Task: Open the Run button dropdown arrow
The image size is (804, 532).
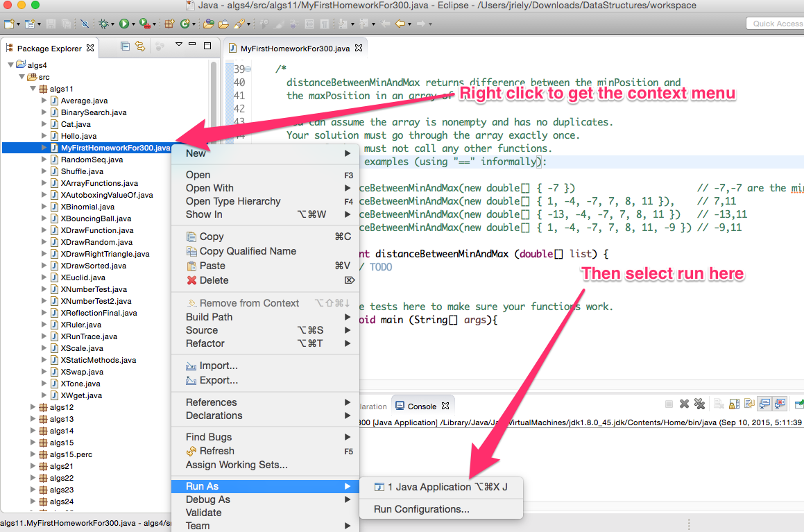Action: pos(132,24)
